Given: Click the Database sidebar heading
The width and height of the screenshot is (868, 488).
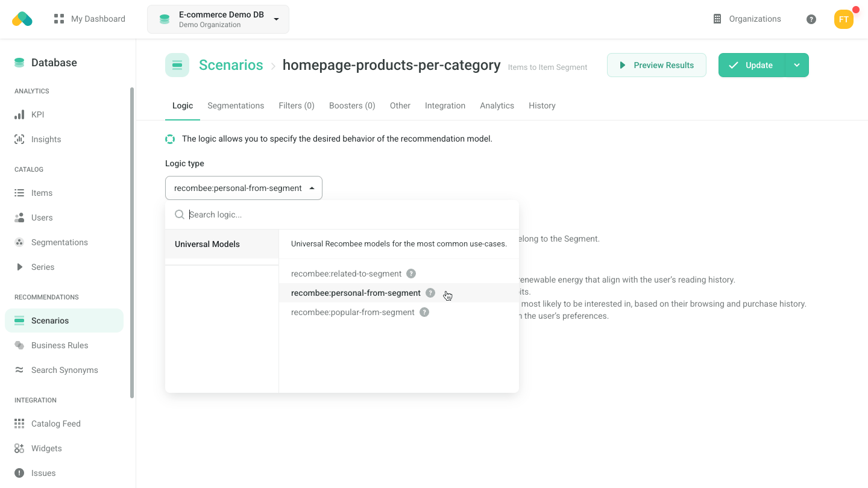Looking at the screenshot, I should coord(54,63).
